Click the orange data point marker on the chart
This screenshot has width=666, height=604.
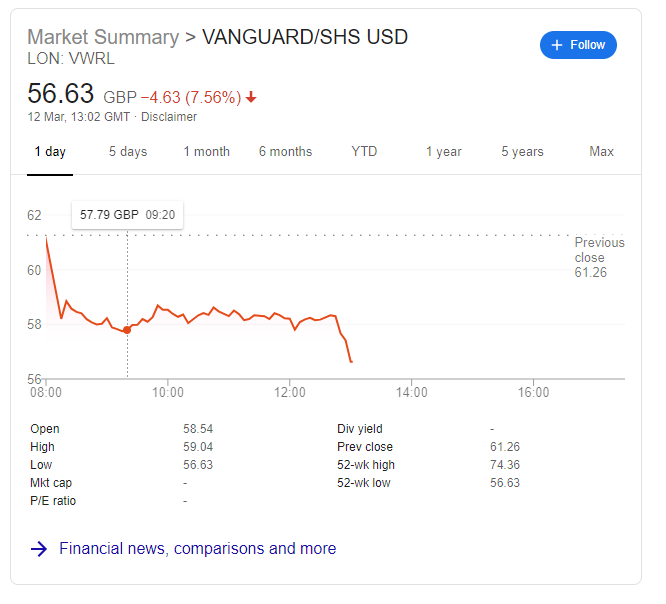pyautogui.click(x=127, y=330)
